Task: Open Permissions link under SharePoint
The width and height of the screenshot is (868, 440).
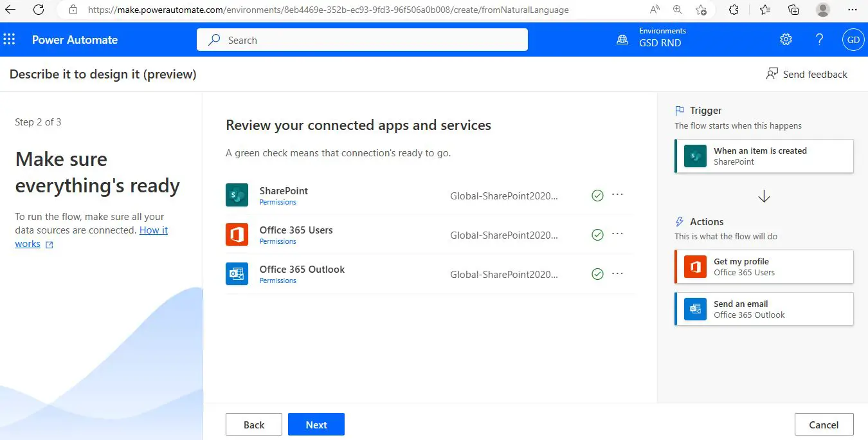Action: (x=278, y=202)
